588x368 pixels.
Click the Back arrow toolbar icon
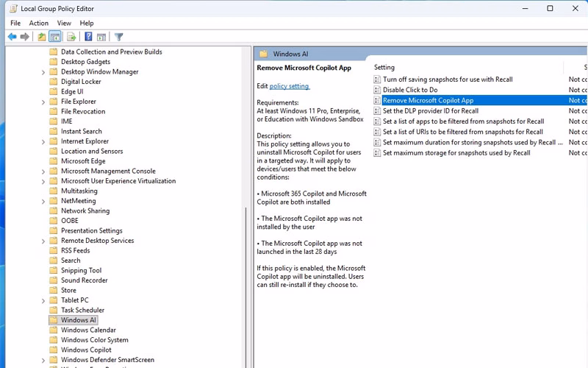[x=12, y=37]
